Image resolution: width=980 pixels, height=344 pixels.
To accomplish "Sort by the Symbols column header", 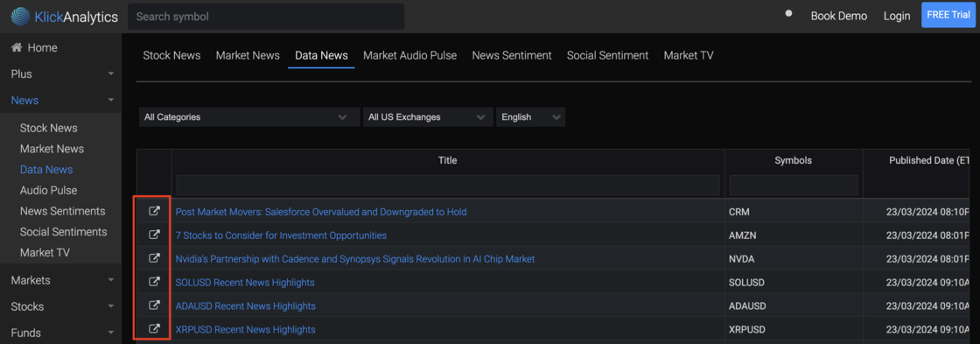I will coord(793,160).
